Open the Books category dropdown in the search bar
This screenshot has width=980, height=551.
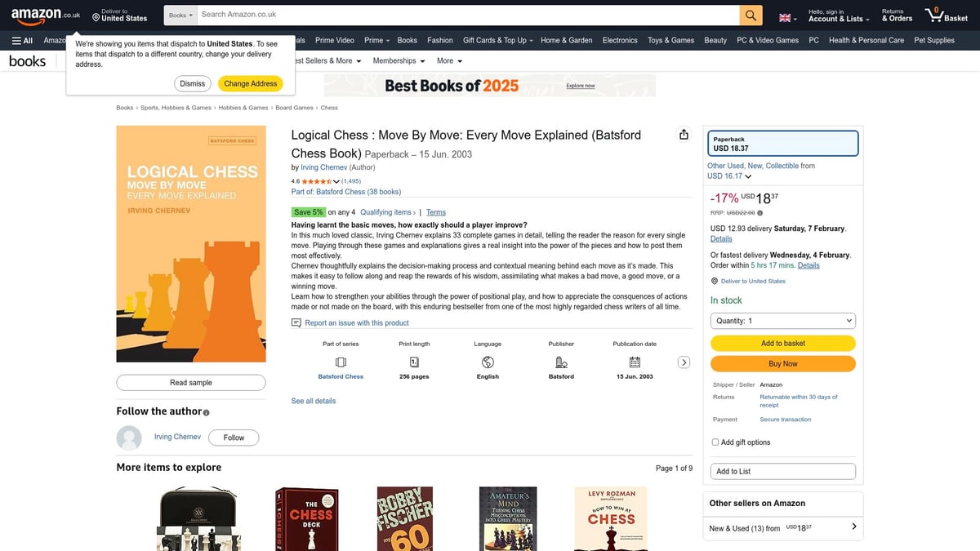click(180, 15)
